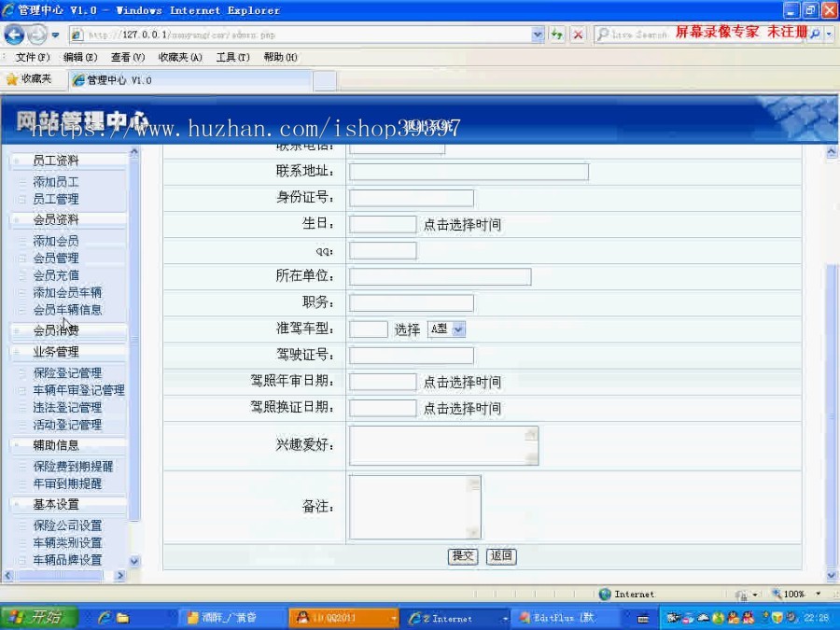Open a new blank tab
The image size is (840, 630).
pyautogui.click(x=325, y=81)
